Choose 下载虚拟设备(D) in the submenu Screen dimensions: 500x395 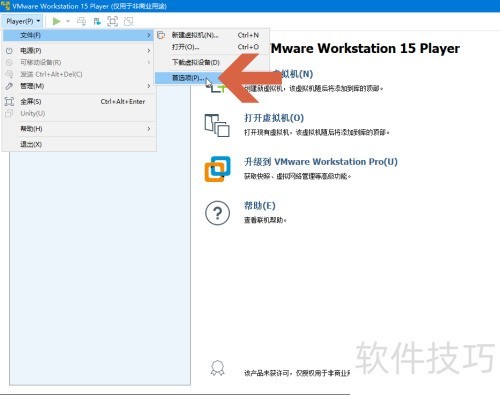coord(212,62)
